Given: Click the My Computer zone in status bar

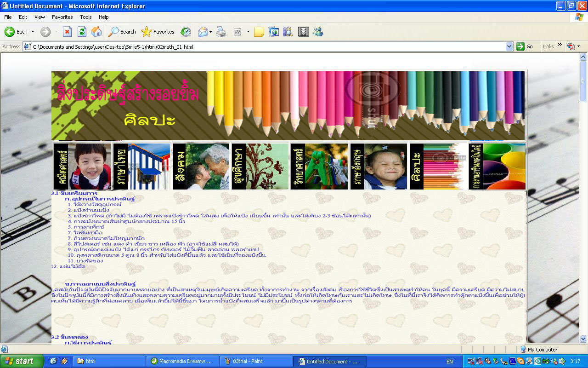Looking at the screenshot, I should click(538, 350).
